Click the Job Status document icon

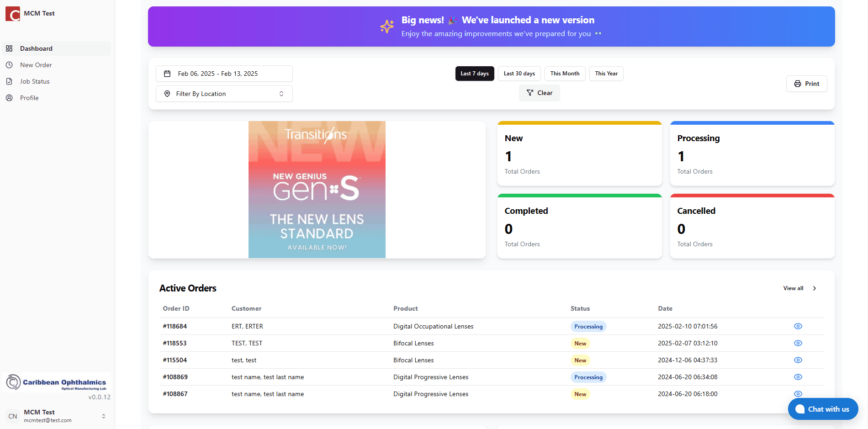9,81
